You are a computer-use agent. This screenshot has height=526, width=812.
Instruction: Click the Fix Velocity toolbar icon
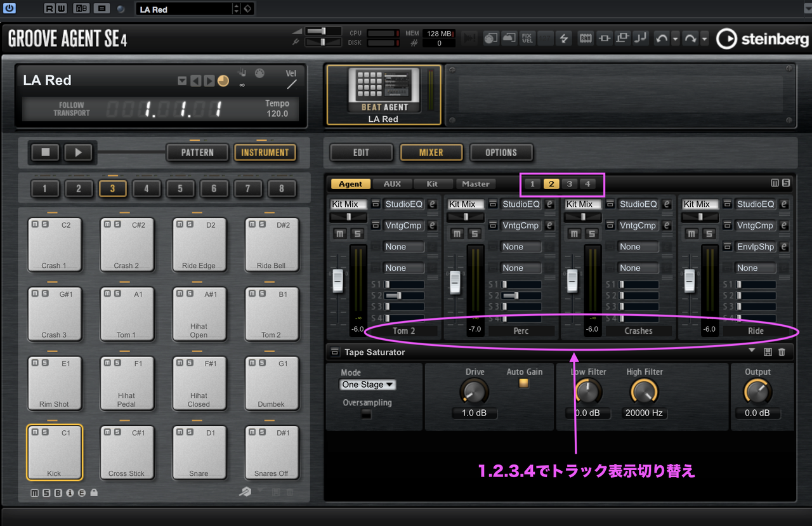tap(527, 38)
